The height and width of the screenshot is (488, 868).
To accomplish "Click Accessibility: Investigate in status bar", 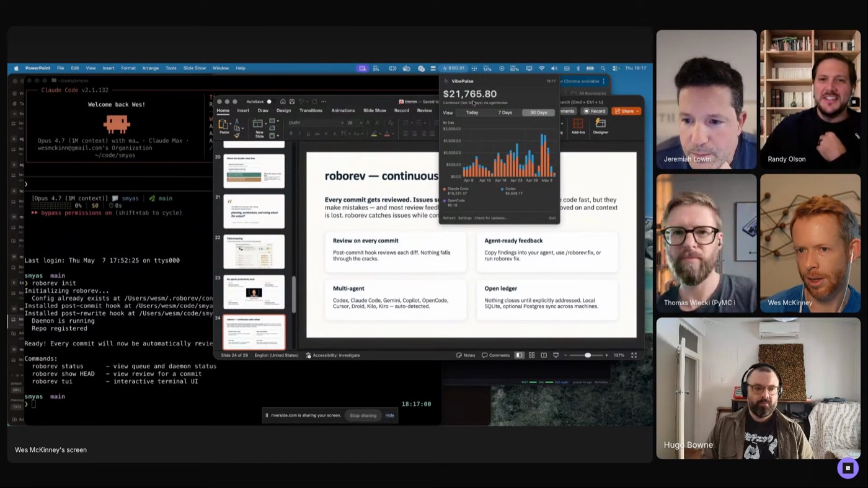I will pos(333,355).
